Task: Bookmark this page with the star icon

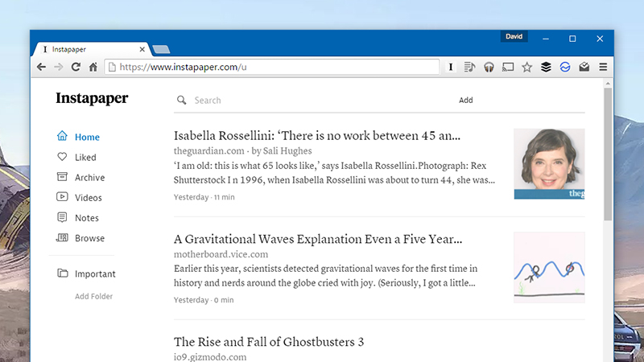Action: tap(527, 67)
